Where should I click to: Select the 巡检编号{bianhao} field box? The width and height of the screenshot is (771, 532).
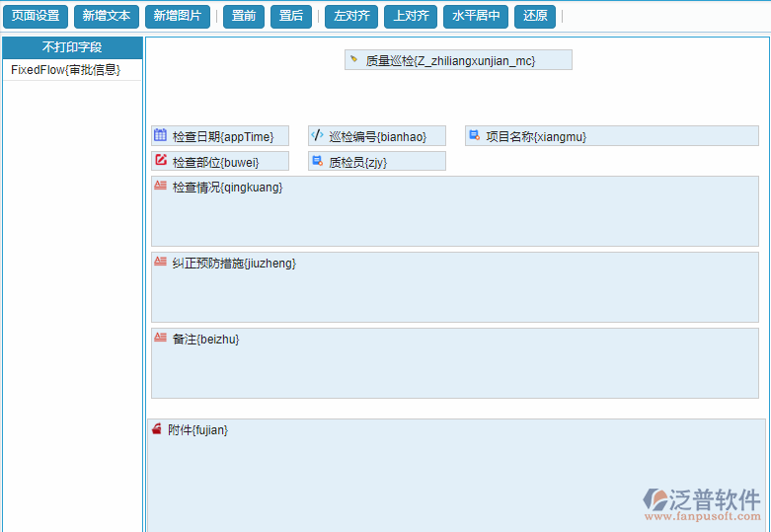coord(377,135)
